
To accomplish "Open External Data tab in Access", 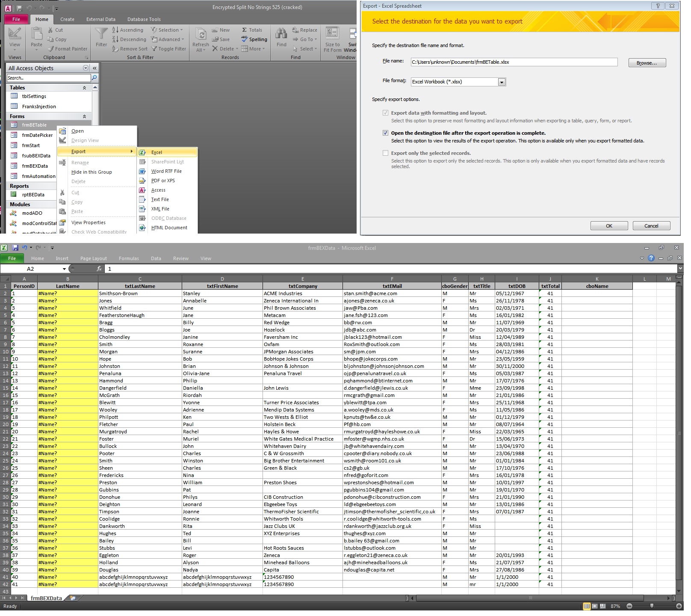I will [101, 19].
